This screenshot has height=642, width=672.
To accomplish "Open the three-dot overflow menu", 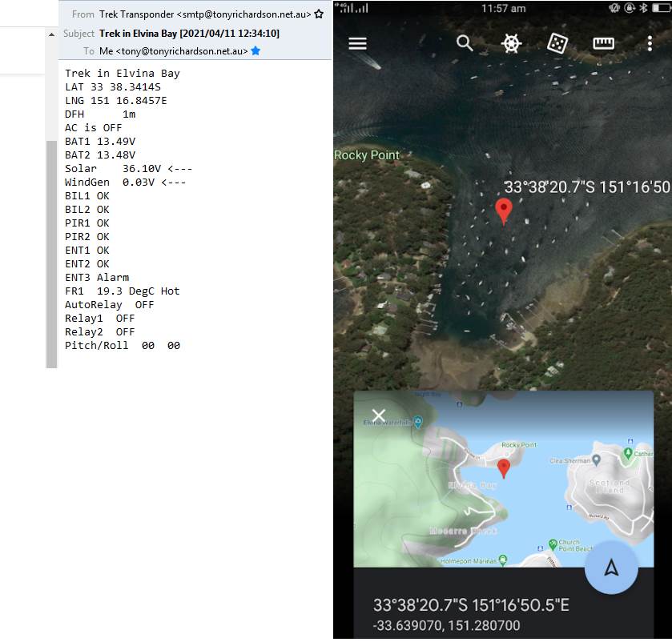I will pos(650,43).
